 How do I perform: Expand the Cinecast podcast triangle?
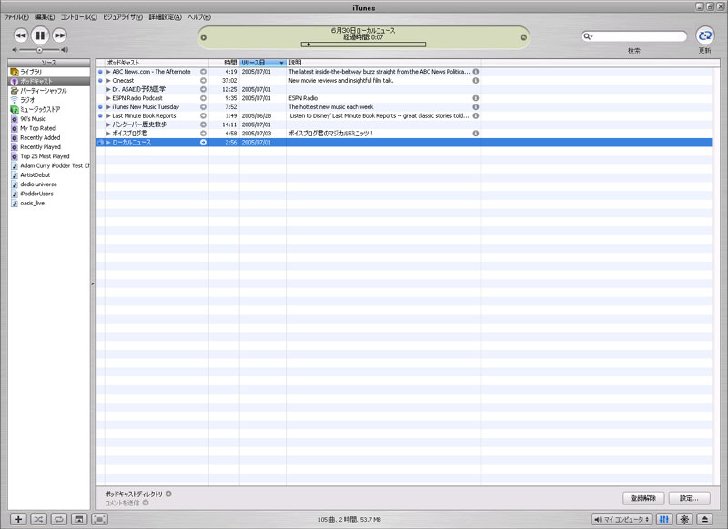pos(108,81)
